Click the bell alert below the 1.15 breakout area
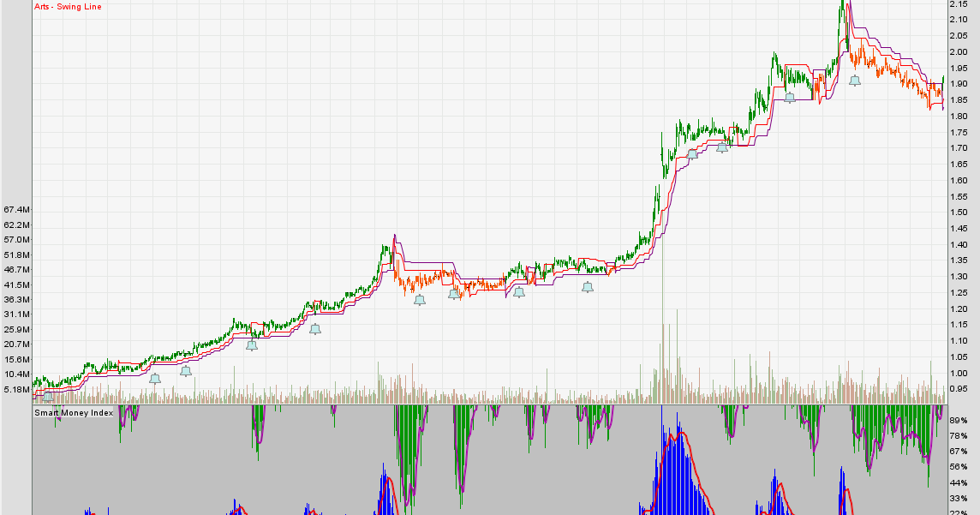This screenshot has height=515, width=980. coord(315,328)
